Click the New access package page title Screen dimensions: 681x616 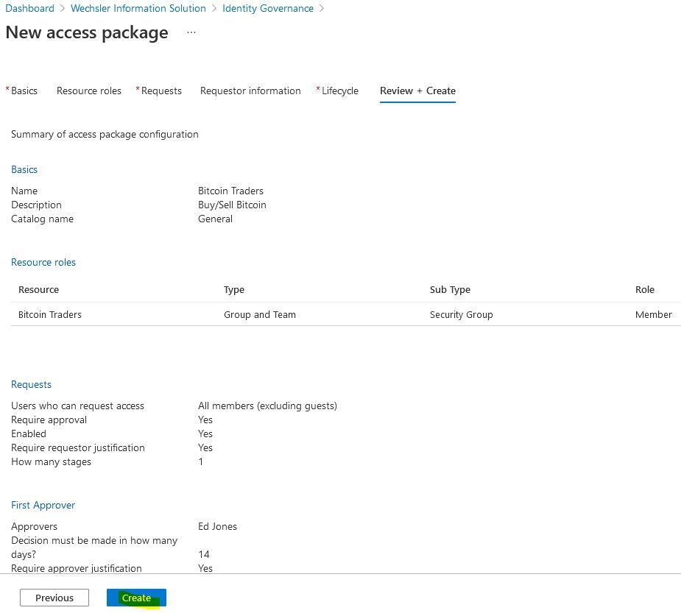(87, 32)
